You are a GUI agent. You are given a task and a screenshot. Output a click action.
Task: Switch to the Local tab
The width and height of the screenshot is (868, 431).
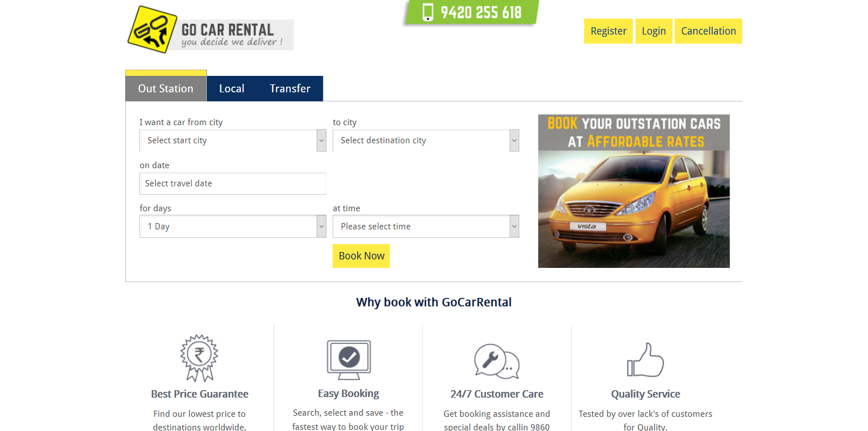pyautogui.click(x=232, y=88)
